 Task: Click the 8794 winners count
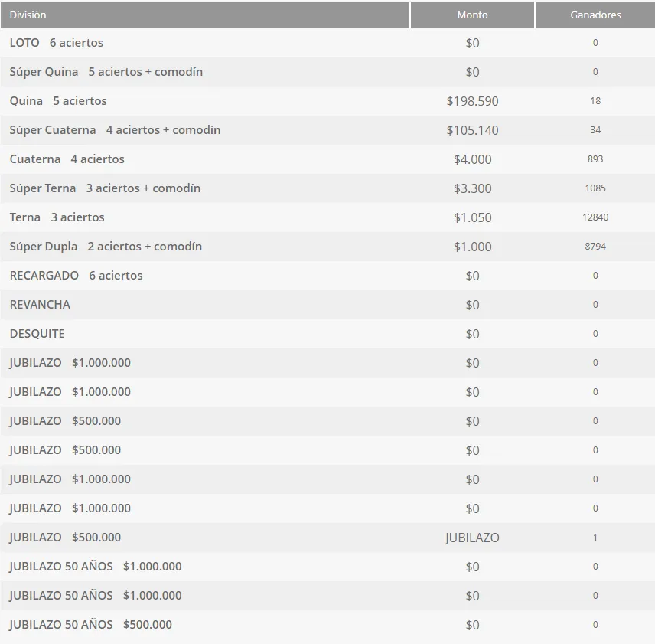click(x=595, y=247)
